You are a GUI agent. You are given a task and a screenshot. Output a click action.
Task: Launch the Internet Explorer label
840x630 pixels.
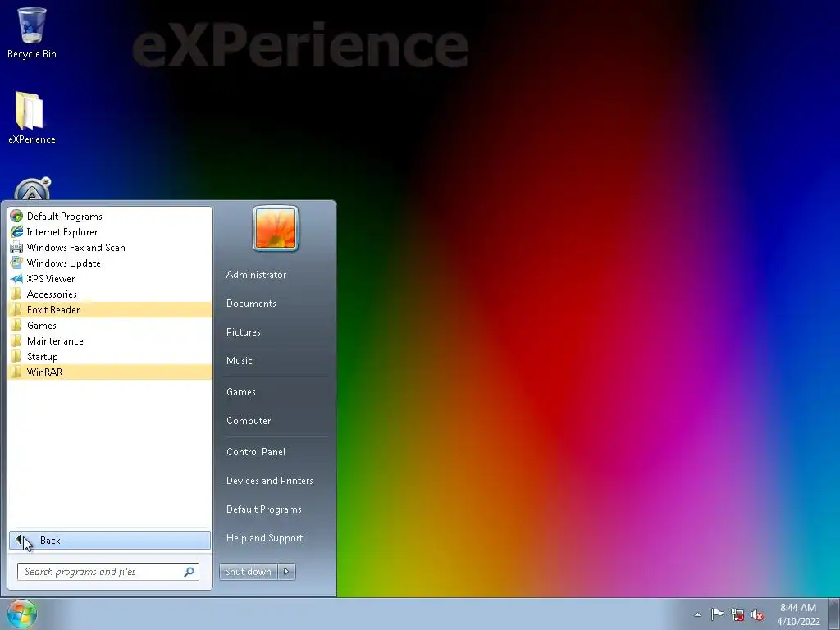(62, 232)
